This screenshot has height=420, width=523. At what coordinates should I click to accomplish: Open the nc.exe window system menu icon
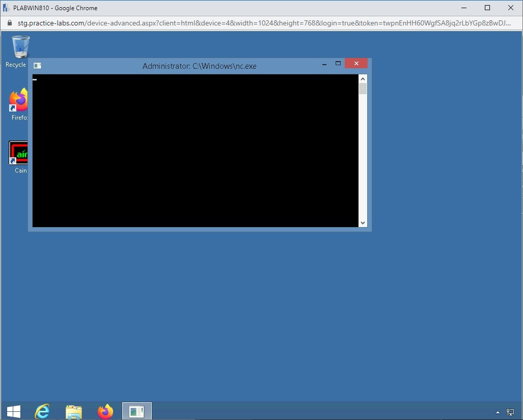tap(37, 66)
